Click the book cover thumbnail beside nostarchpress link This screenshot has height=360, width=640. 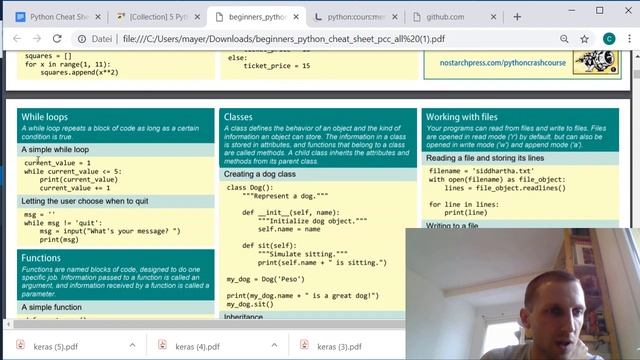pos(596,62)
